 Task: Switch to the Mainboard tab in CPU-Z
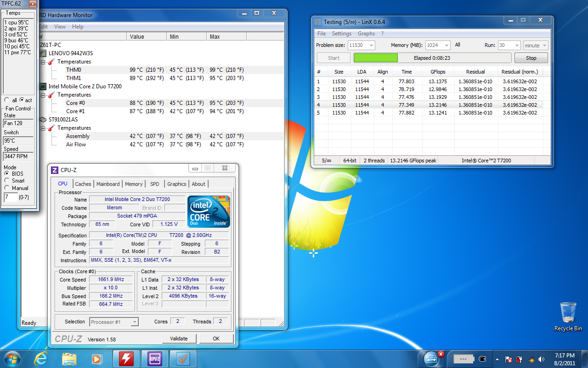(x=108, y=184)
